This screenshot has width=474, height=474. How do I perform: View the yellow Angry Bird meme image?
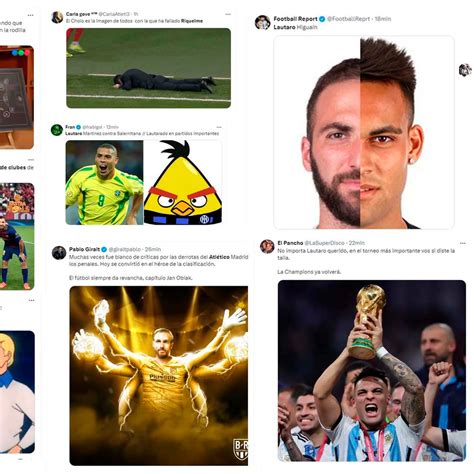(183, 182)
